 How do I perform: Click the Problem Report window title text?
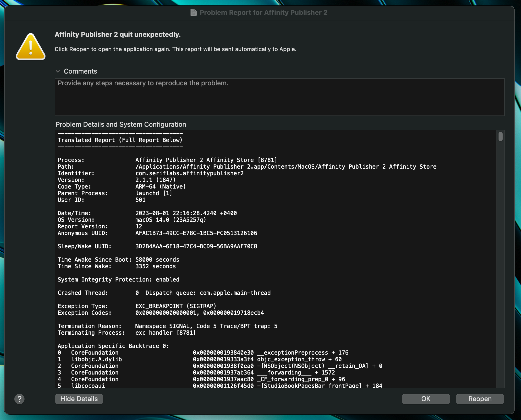tap(263, 13)
